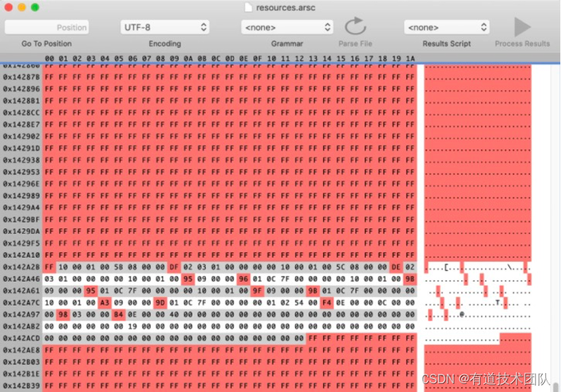This screenshot has width=561, height=392.
Task: Focus the Go To Position field
Action: pos(47,28)
